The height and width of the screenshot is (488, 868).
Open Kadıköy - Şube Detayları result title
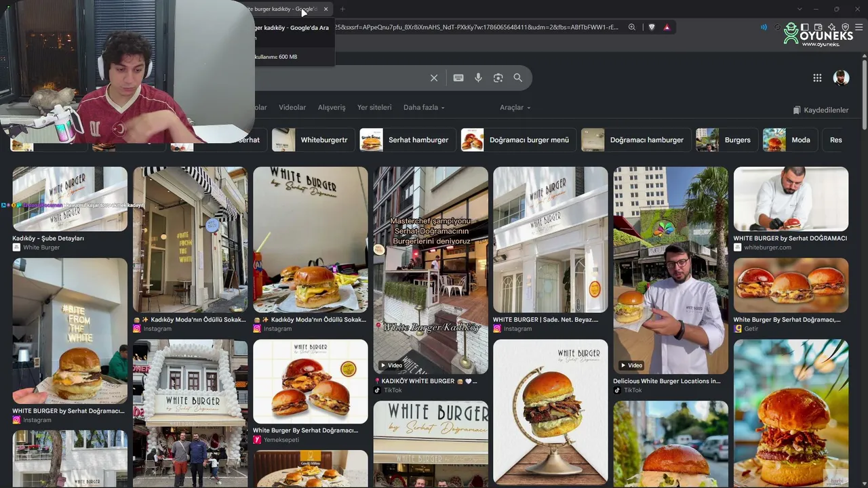[x=48, y=239]
